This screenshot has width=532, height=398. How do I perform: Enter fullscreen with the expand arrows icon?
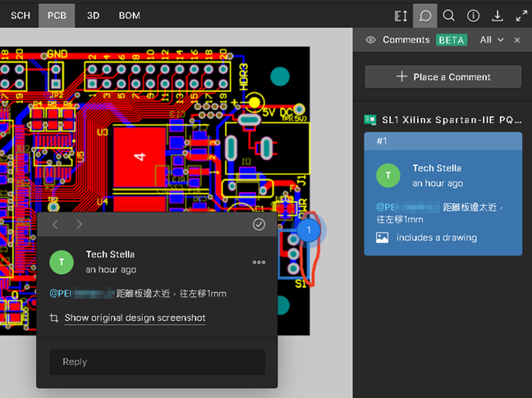click(x=521, y=16)
